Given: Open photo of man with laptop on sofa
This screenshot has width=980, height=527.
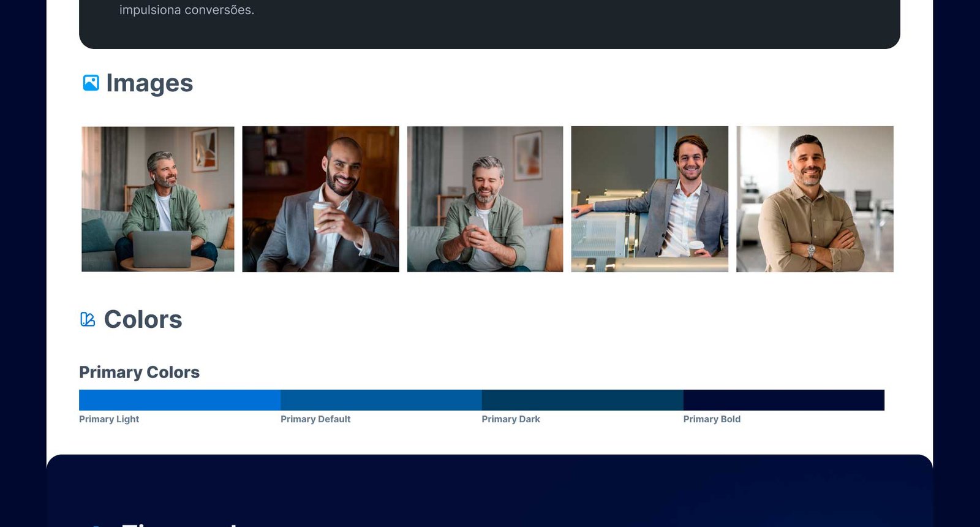Looking at the screenshot, I should click(158, 199).
